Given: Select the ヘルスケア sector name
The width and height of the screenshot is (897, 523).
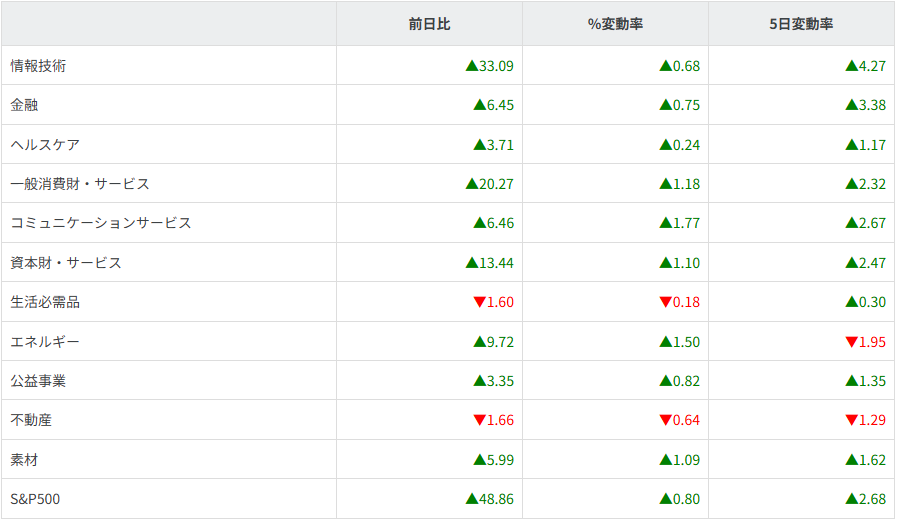Looking at the screenshot, I should [45, 145].
